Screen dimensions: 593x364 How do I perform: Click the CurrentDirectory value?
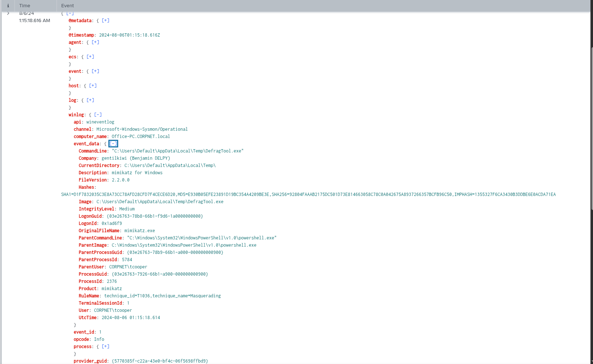pyautogui.click(x=170, y=166)
